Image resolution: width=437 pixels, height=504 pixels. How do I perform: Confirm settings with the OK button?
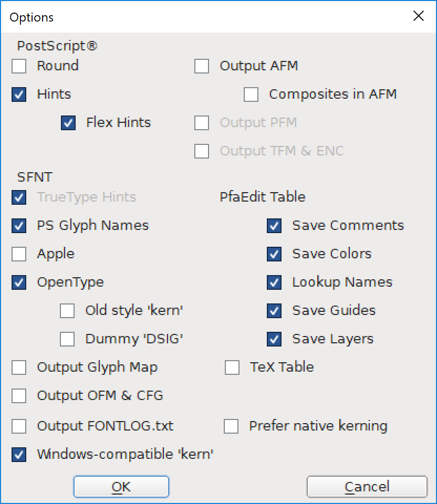tap(121, 487)
